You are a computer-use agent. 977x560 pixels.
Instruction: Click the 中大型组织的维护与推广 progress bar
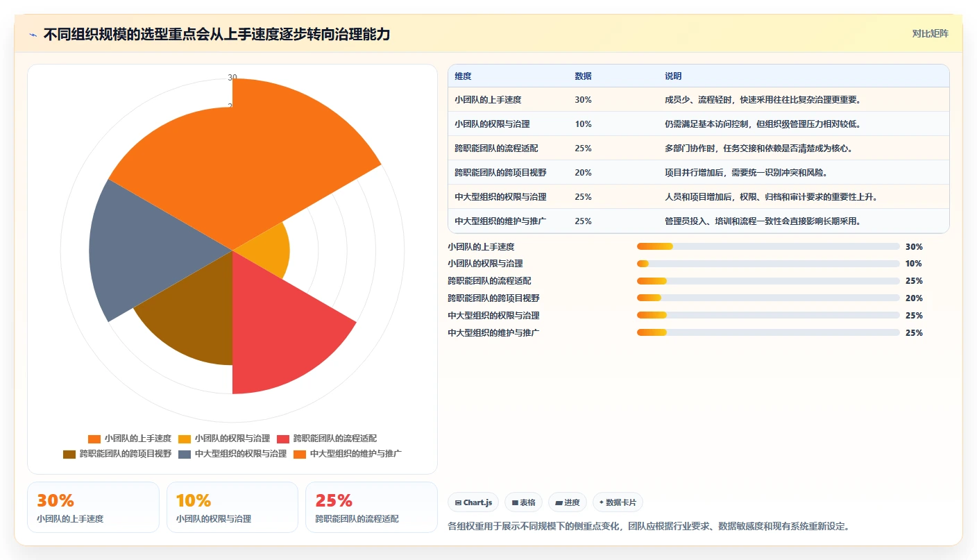(x=768, y=333)
